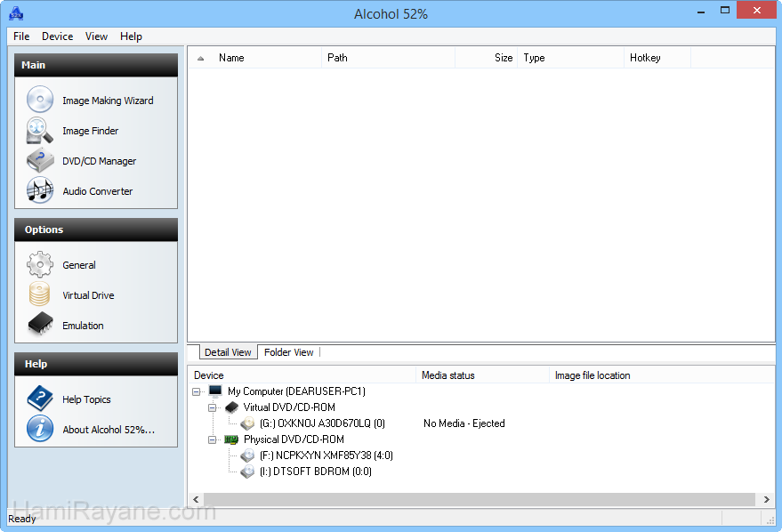782x532 pixels.
Task: Open the Device menu
Action: (x=57, y=36)
